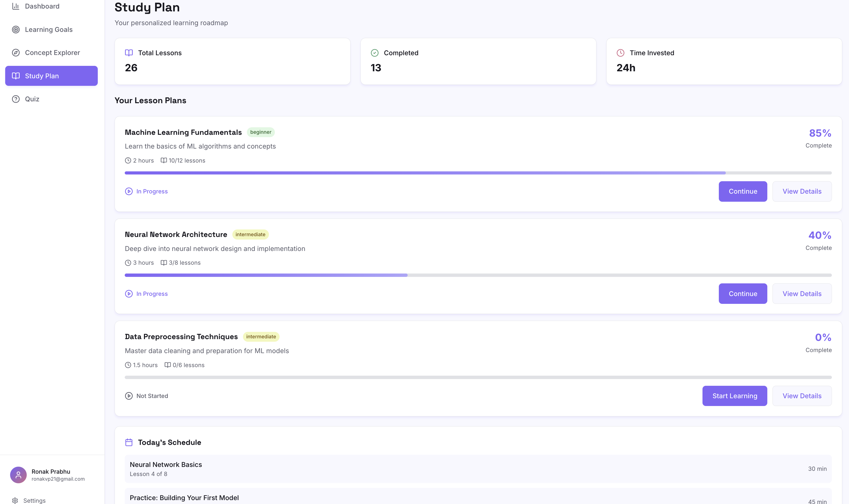Click Ronak Prabhu's profile avatar
The height and width of the screenshot is (504, 849).
tap(18, 475)
